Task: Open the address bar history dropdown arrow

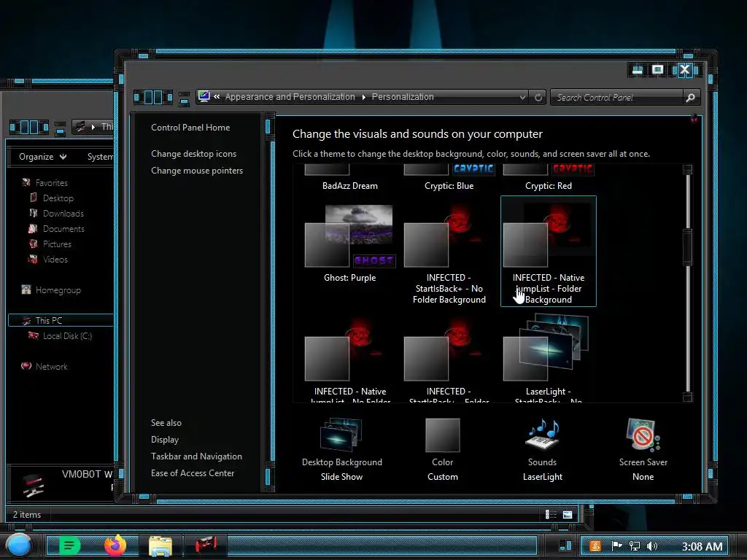Action: [x=522, y=97]
